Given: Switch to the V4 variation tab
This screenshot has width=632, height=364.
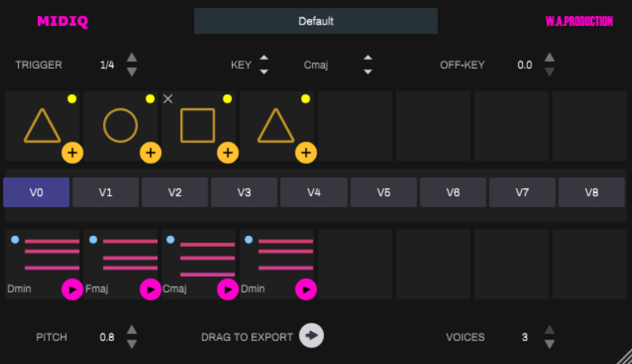Looking at the screenshot, I should [x=314, y=192].
